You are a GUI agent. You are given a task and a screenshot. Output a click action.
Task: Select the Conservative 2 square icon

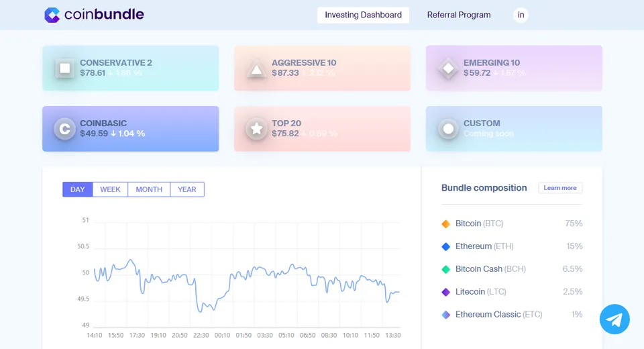pos(65,68)
